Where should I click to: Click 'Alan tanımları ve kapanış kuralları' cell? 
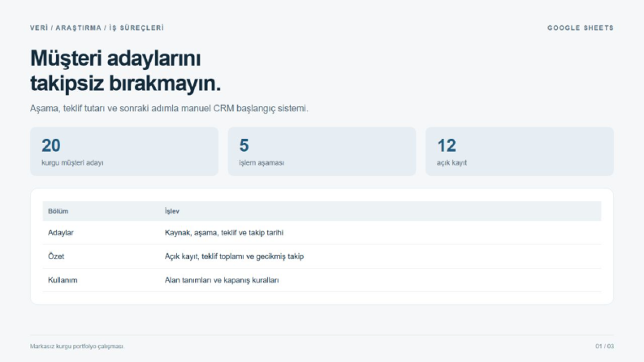222,280
